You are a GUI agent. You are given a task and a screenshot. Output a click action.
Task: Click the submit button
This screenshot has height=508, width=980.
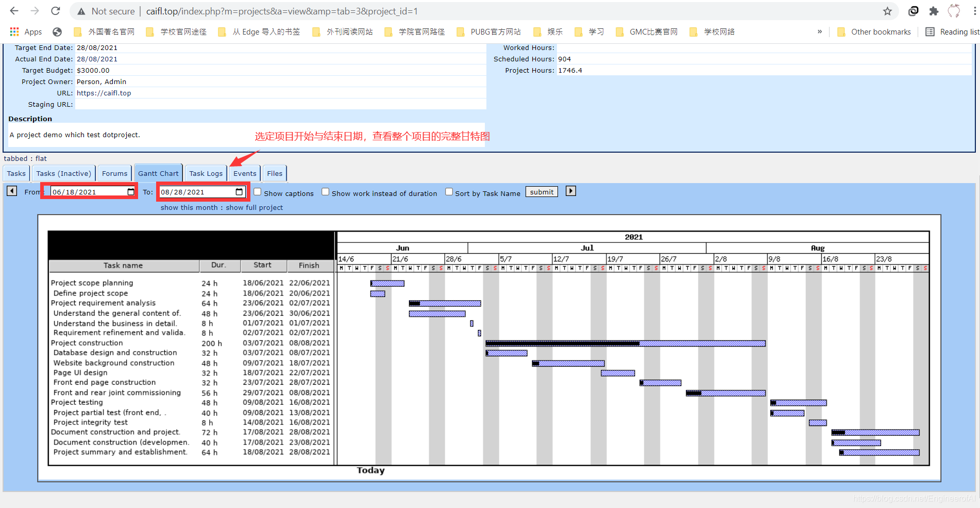[542, 192]
